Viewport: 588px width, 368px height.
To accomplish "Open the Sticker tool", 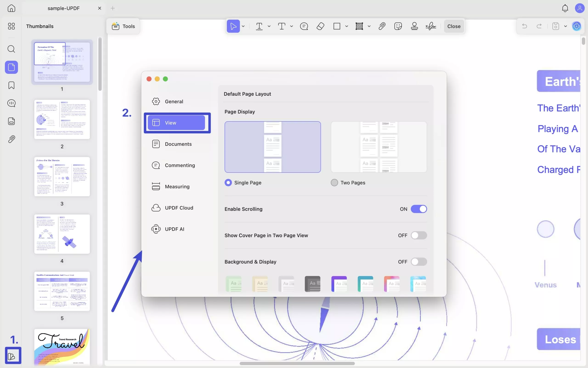I will tap(398, 26).
